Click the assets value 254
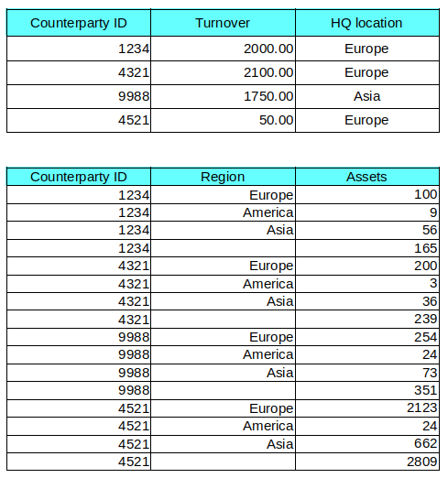This screenshot has width=448, height=478. [367, 337]
